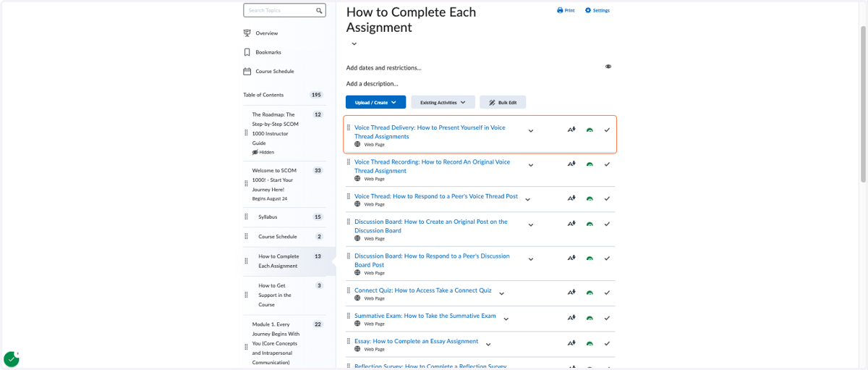View accessibility gauge for Connect Quiz item
The image size is (868, 370).
(x=590, y=293)
